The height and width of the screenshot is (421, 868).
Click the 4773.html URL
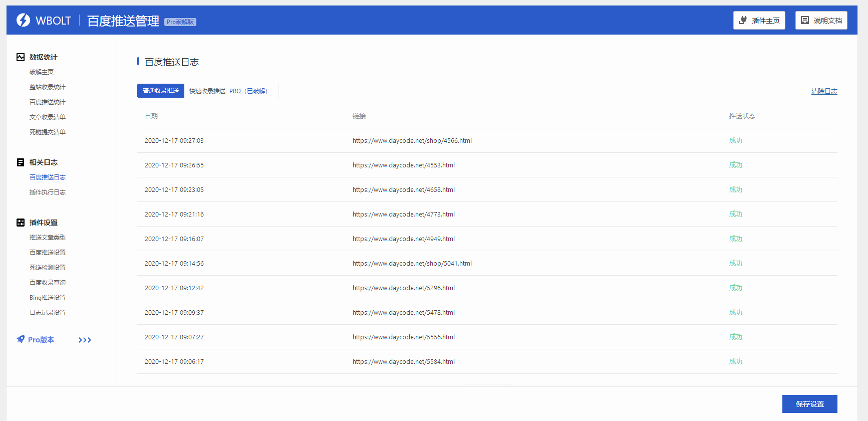[x=404, y=215]
